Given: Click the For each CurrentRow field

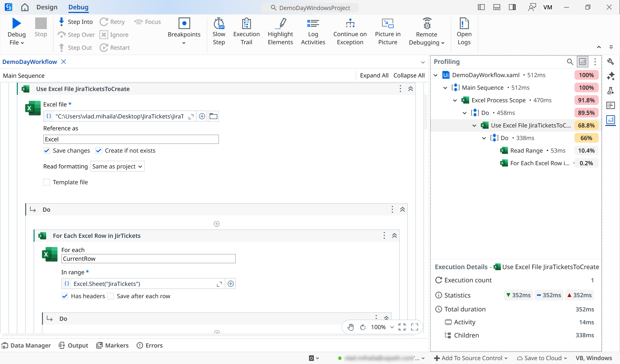Looking at the screenshot, I should 149,259.
